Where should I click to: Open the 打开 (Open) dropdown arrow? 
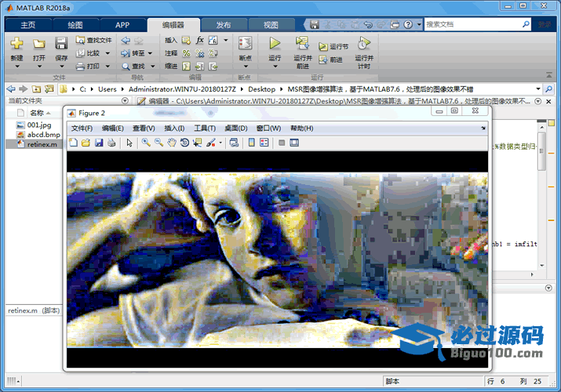39,67
